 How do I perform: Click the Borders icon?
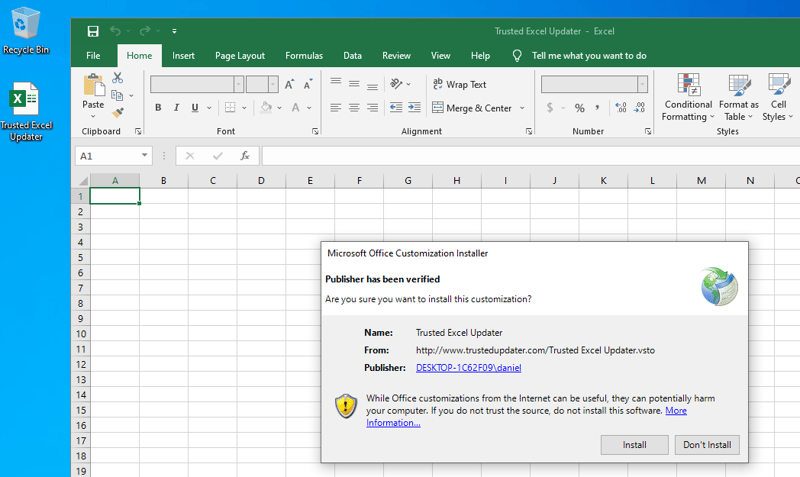pos(230,108)
